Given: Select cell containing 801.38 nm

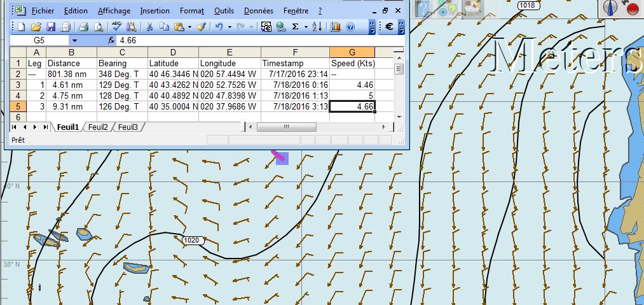Looking at the screenshot, I should [71, 74].
